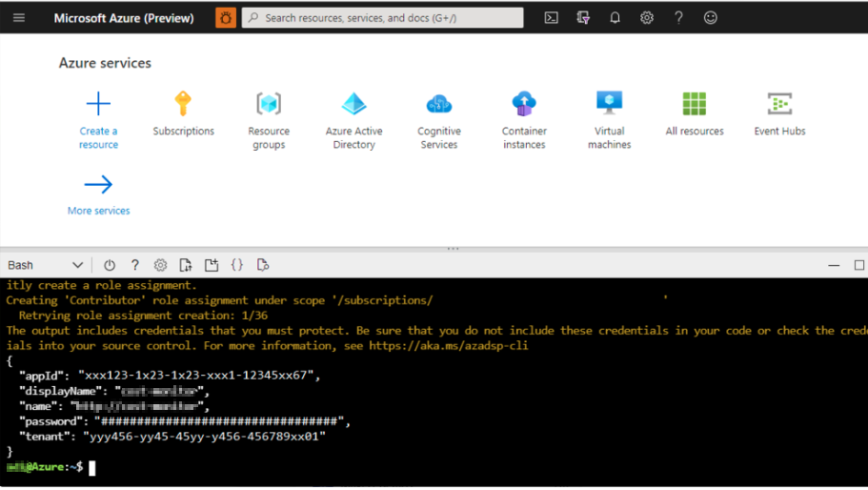Open the notifications bell
Screen dimensions: 868x490
615,18
